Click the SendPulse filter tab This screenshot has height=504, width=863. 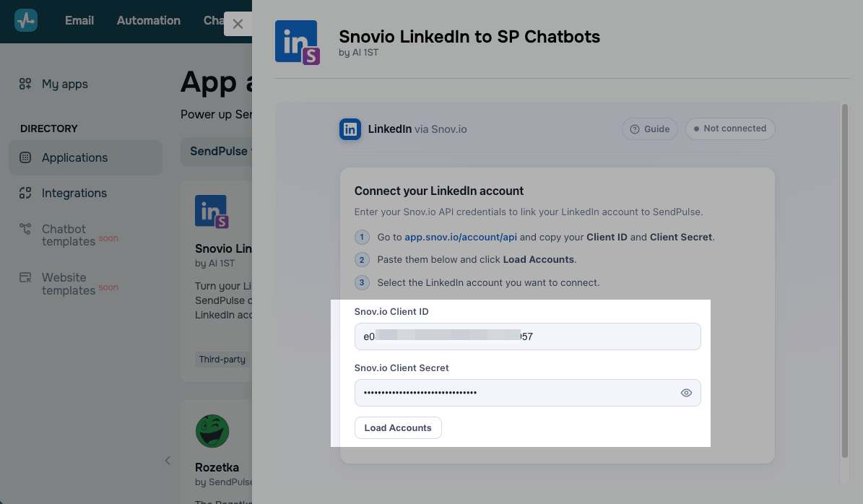point(218,152)
